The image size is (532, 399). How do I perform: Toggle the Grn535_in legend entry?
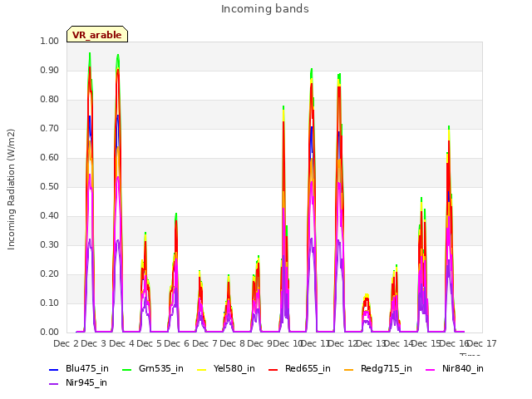point(153,368)
